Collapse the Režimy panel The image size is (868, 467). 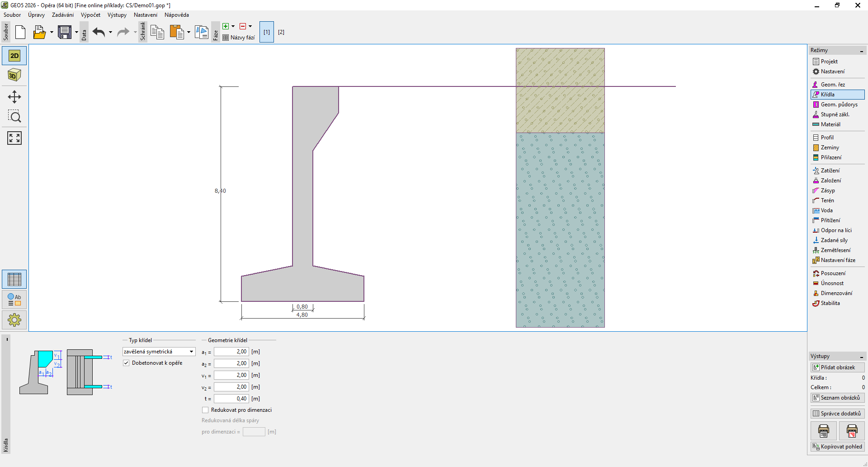pyautogui.click(x=861, y=51)
